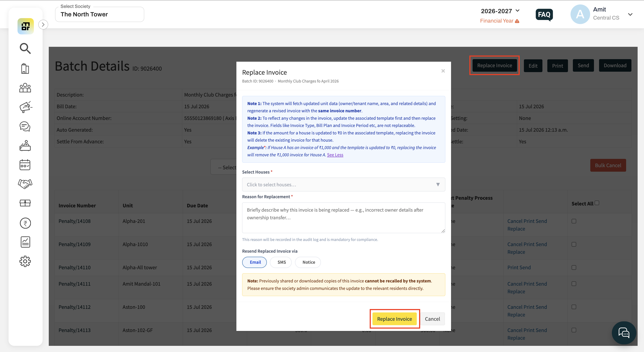Screen dimensions: 644x352
Task: Open the calendar booking sidebar icon
Action: click(25, 165)
